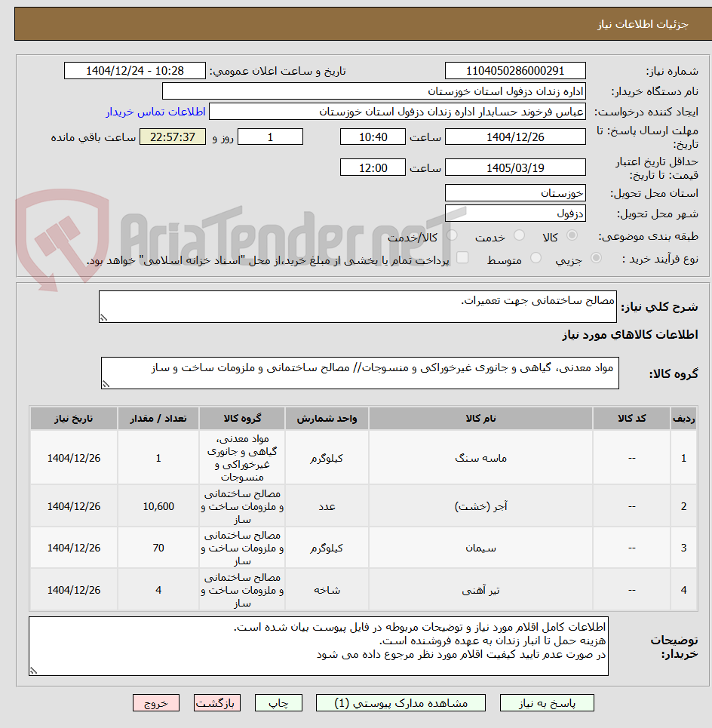The image size is (712, 728).
Task: Click the گروه کالا column header
Action: coord(242,419)
